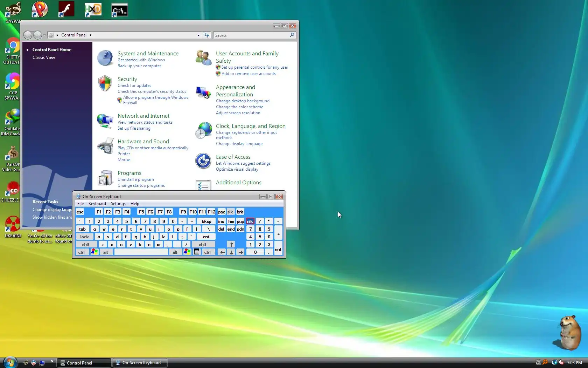Toggle the nlk num lock key
Screen dimensions: 588x368
coord(250,221)
